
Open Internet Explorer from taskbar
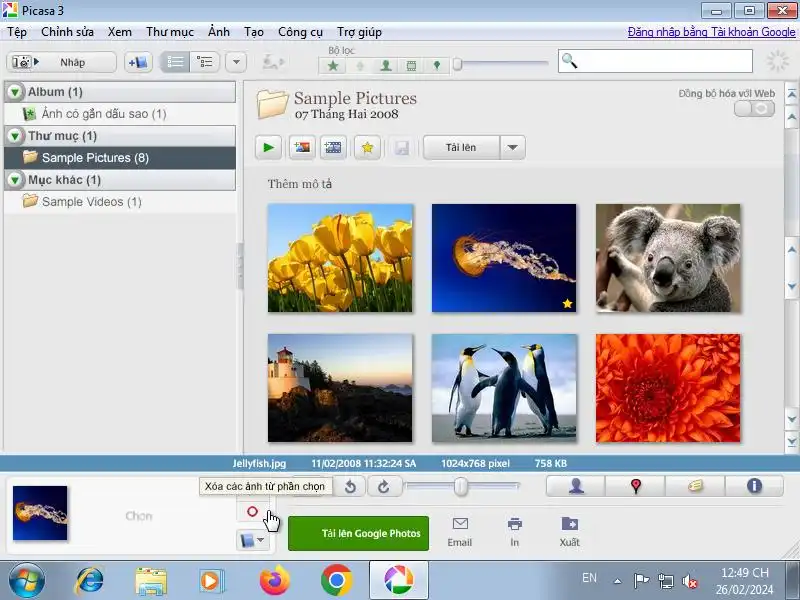point(89,581)
